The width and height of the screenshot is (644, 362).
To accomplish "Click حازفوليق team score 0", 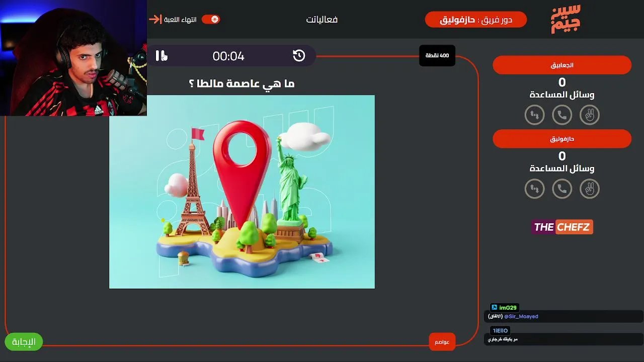I will click(562, 156).
